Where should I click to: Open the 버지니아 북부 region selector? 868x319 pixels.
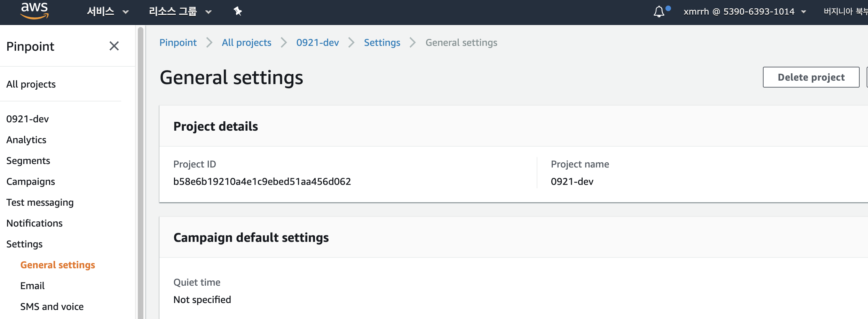[845, 11]
